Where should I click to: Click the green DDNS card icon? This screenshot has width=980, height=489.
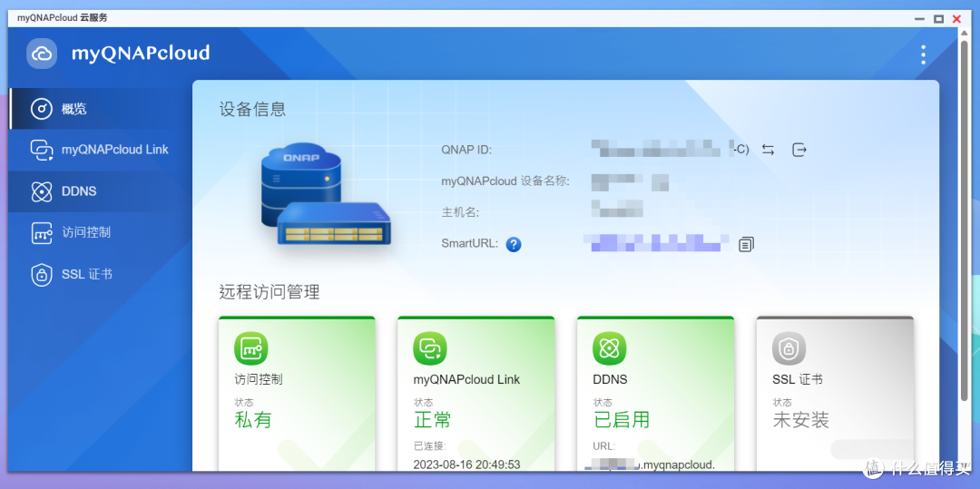point(610,348)
